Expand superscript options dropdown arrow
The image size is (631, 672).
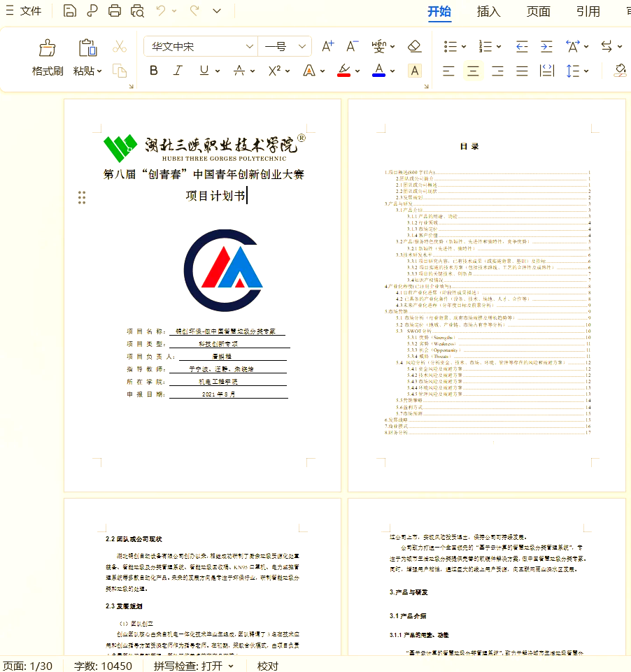click(288, 71)
